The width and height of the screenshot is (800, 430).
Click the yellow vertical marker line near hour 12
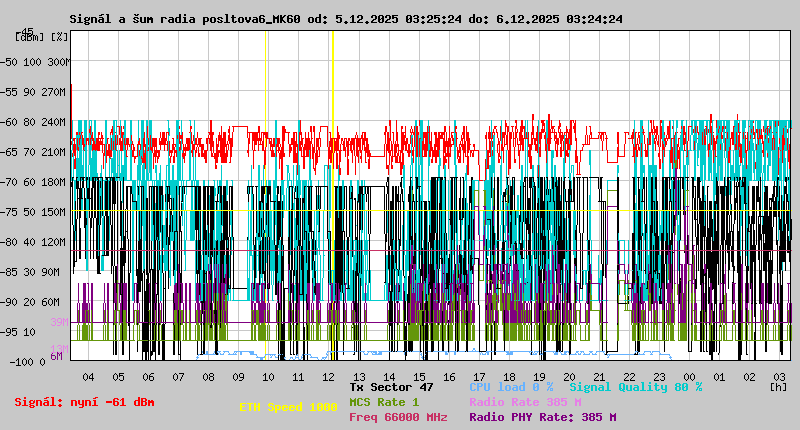click(x=332, y=200)
